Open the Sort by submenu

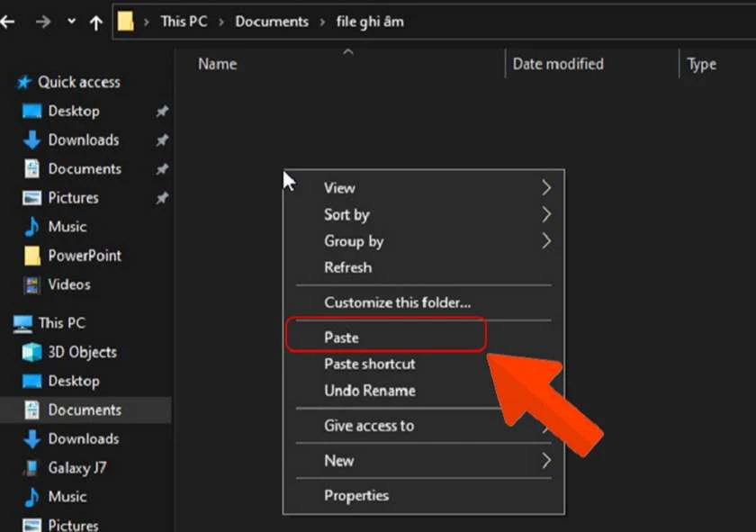point(423,214)
